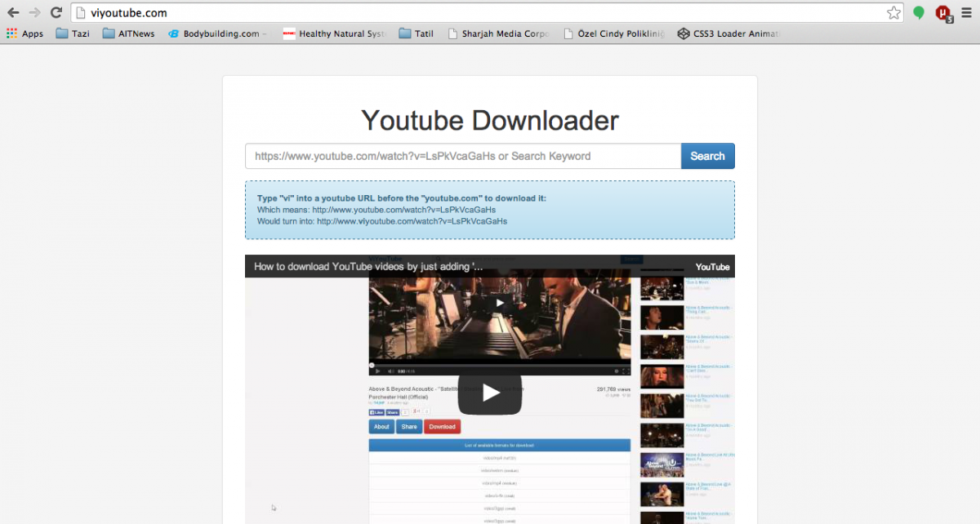Expand the AITNews bookmark folder
Viewport: 980px width, 524px height.
pyautogui.click(x=129, y=33)
